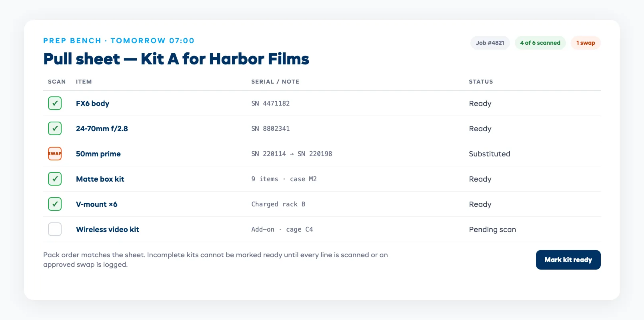Click the Job #4821 badge
This screenshot has width=644, height=320.
click(x=490, y=43)
